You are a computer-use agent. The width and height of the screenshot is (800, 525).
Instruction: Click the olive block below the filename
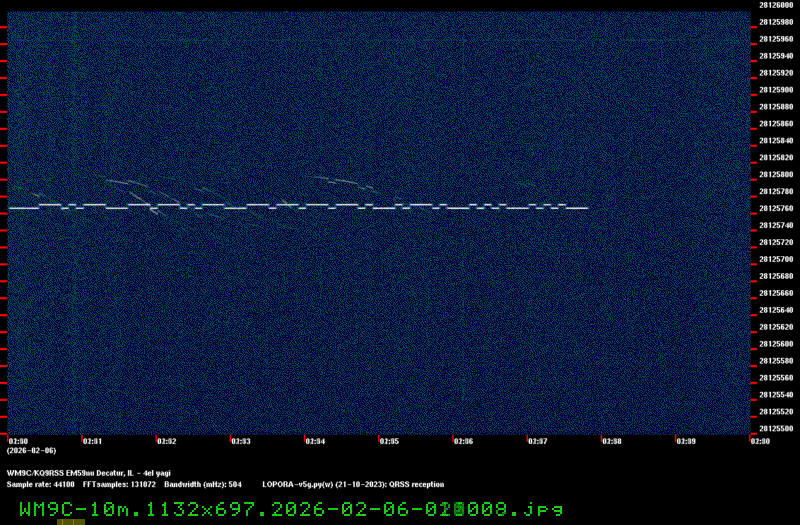[x=71, y=521]
